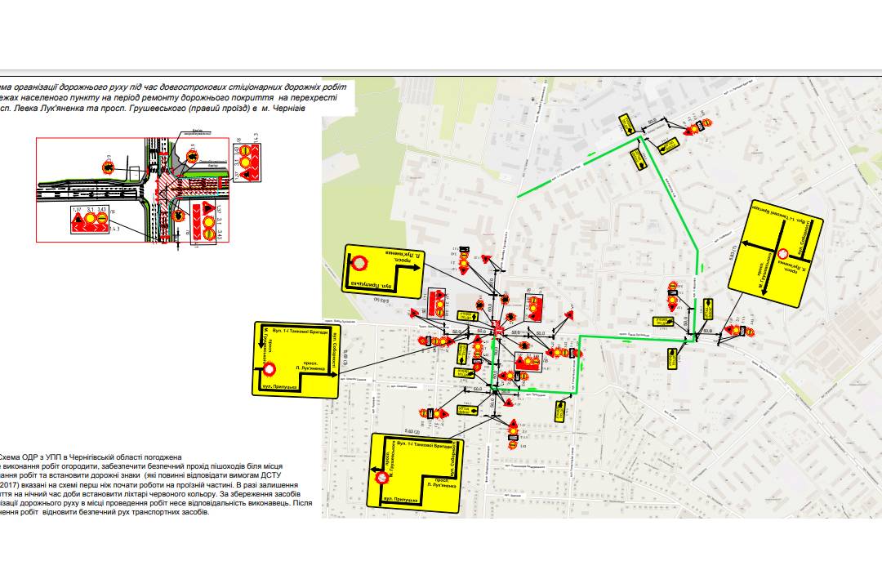The image size is (882, 588).
Task: Click the vertical sign stack at the bottom of the work zone
Action: (x=513, y=434)
